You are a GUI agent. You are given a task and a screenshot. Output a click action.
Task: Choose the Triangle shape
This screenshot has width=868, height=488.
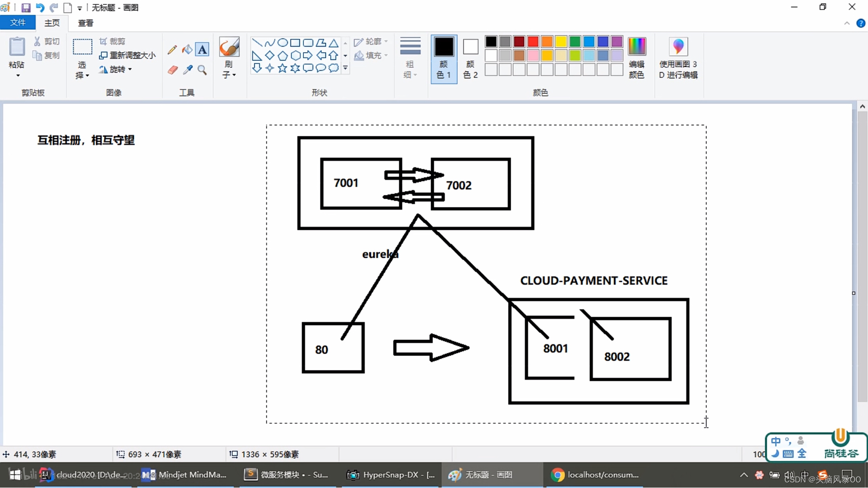coord(334,43)
